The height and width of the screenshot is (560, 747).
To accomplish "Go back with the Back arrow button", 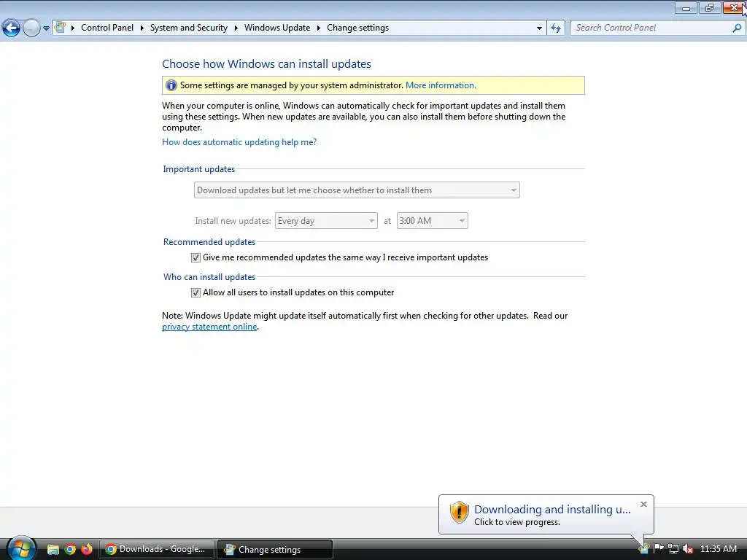I will tap(12, 28).
